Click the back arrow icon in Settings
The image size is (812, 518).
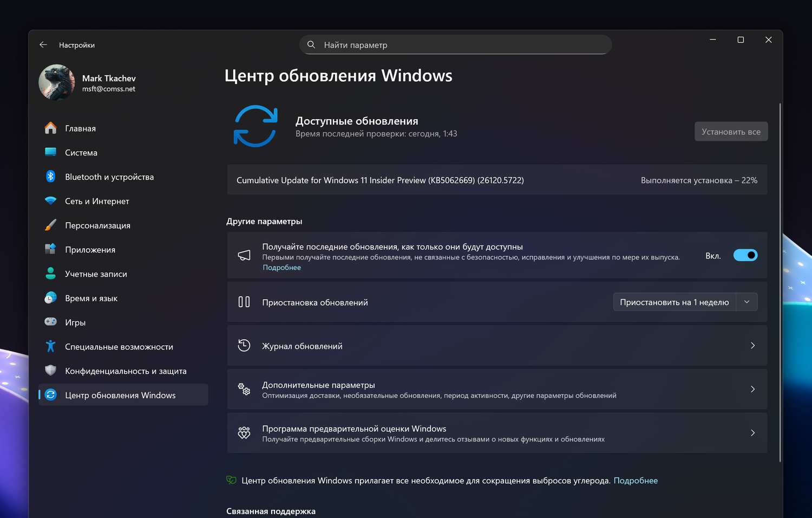(x=43, y=45)
